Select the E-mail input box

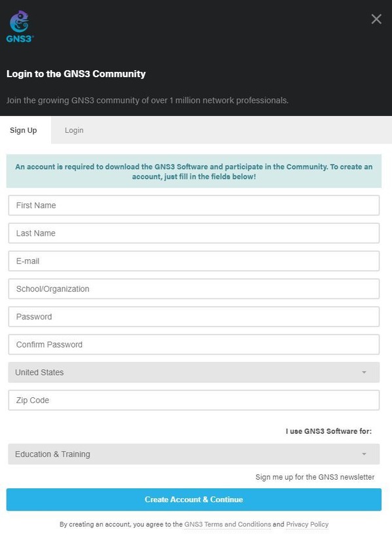point(194,261)
